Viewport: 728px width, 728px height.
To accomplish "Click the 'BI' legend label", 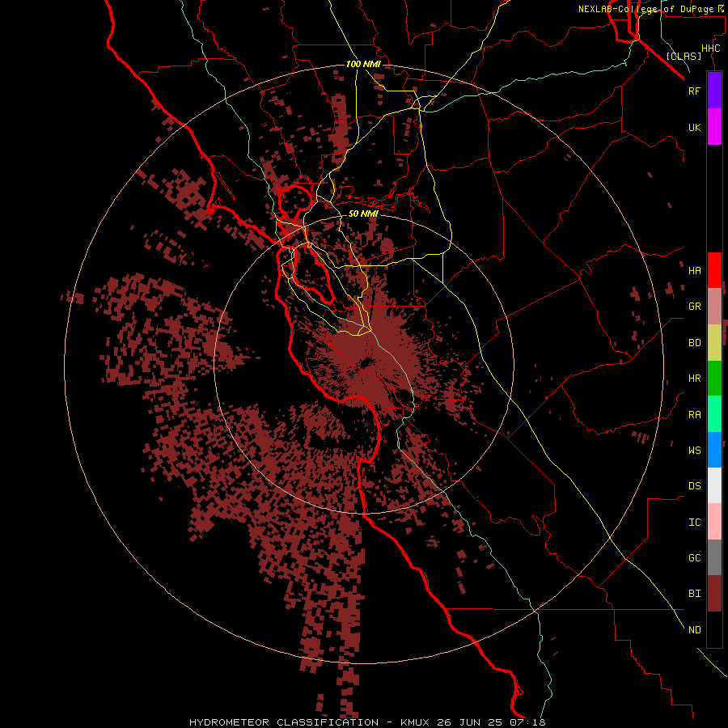I will [694, 594].
